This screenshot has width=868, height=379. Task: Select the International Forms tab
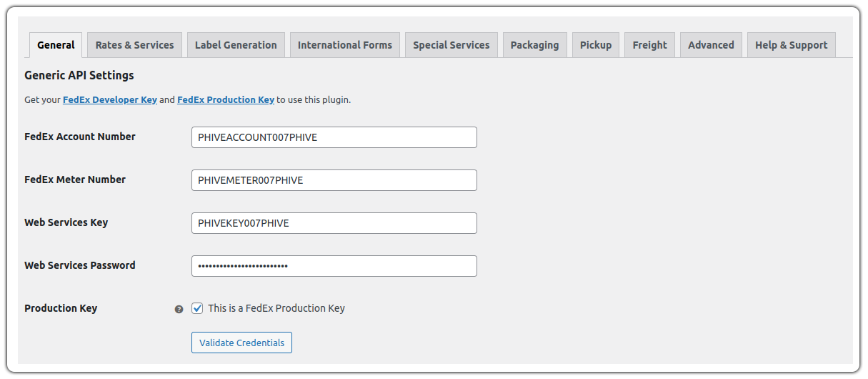[x=345, y=45]
